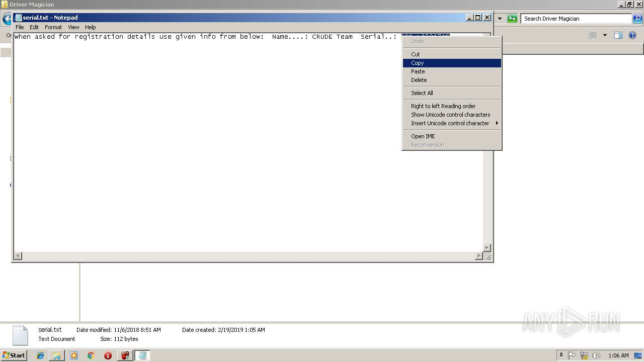The width and height of the screenshot is (644, 362).
Task: Click the serial.txt filename in details pane
Action: (50, 330)
